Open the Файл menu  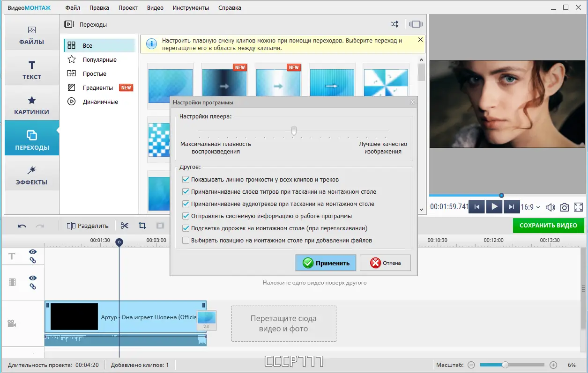tap(73, 8)
